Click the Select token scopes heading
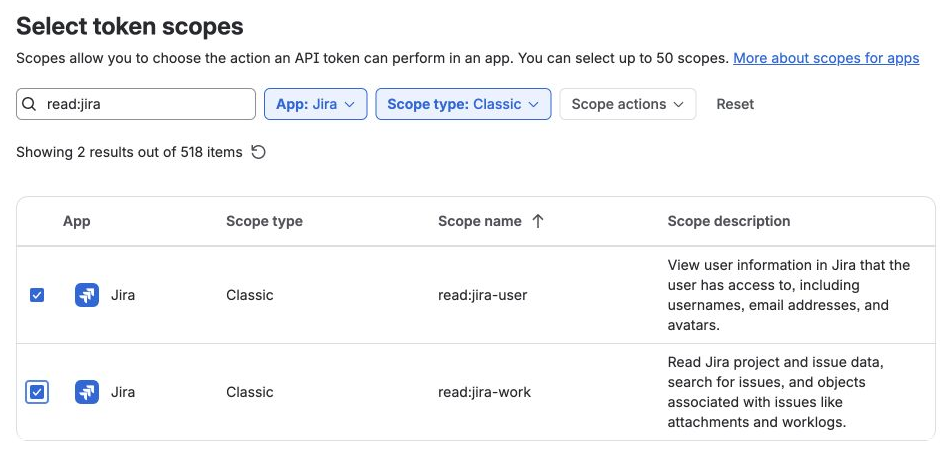Screen dimensions: 952x458 [x=130, y=26]
